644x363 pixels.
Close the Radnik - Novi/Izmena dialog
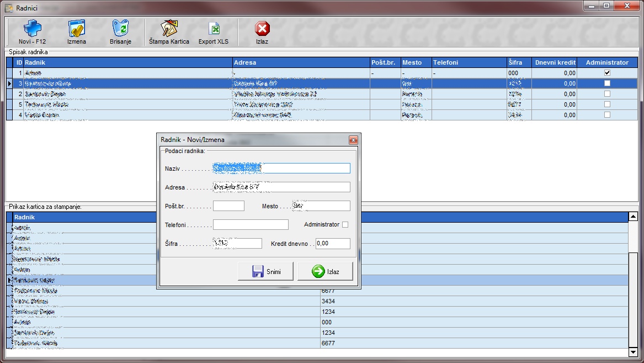point(353,140)
